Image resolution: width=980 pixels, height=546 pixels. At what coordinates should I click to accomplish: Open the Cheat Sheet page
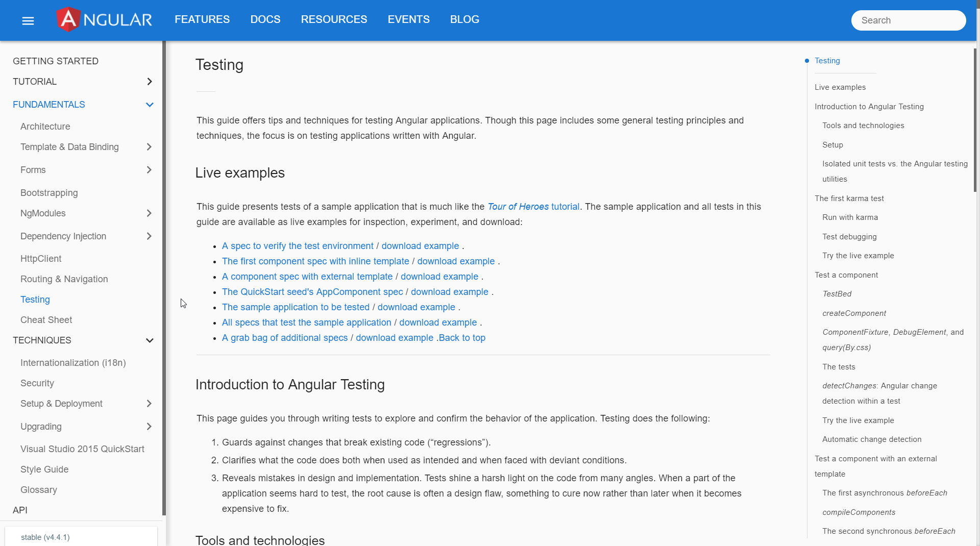[46, 320]
